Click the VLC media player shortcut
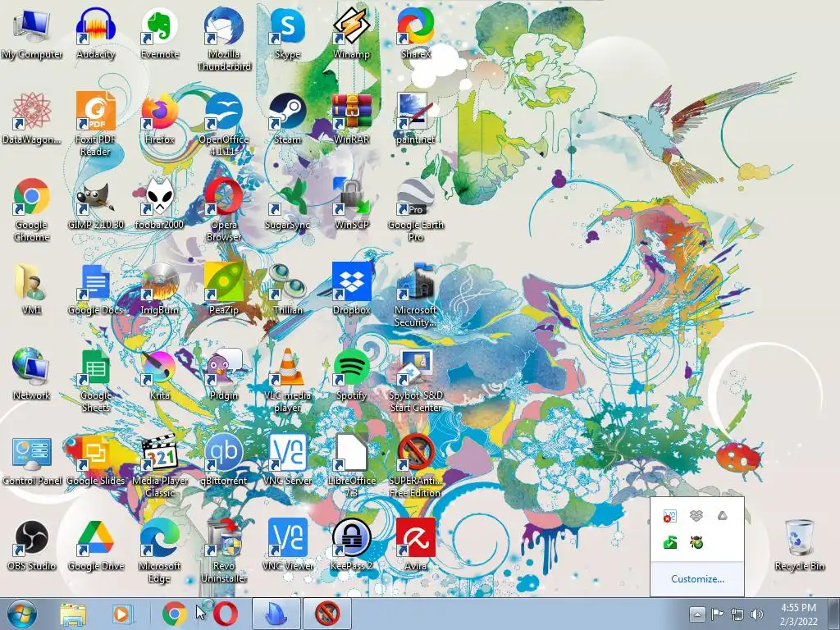The height and width of the screenshot is (630, 840). point(288,379)
